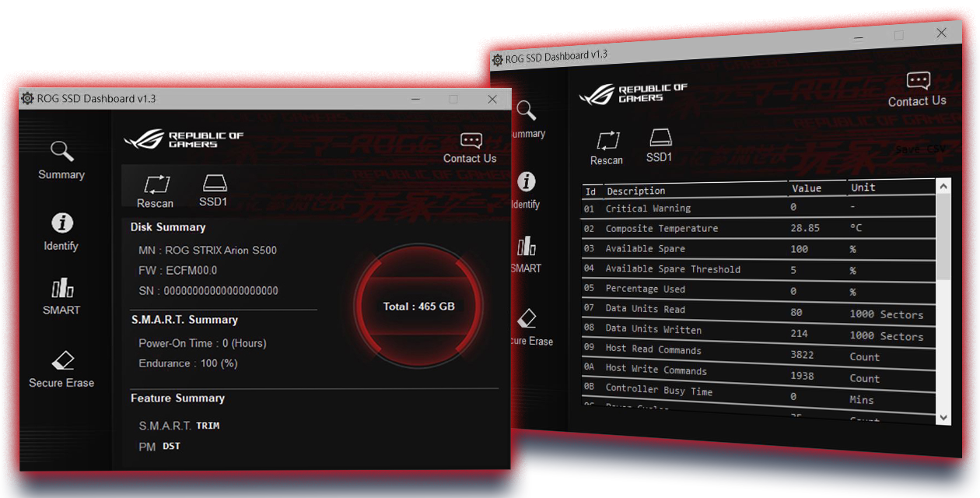Click the Endurance : 100 (%) line
Image resolution: width=980 pixels, height=498 pixels.
coord(188,363)
